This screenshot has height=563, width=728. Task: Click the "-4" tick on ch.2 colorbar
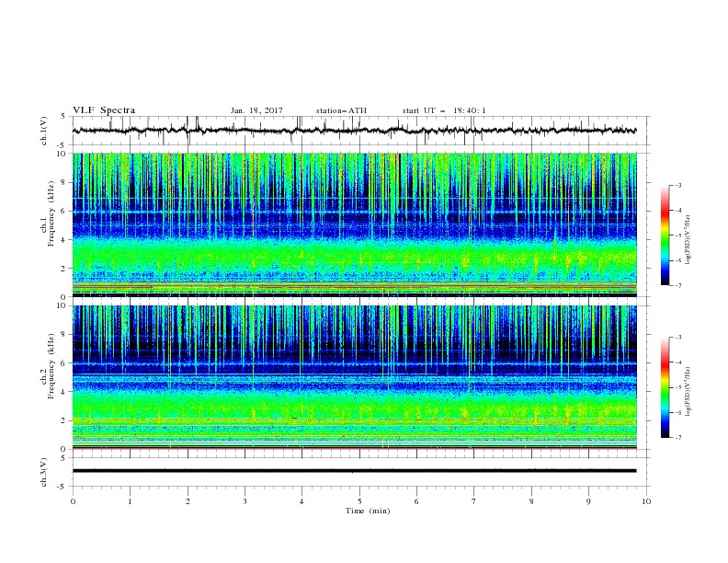677,362
